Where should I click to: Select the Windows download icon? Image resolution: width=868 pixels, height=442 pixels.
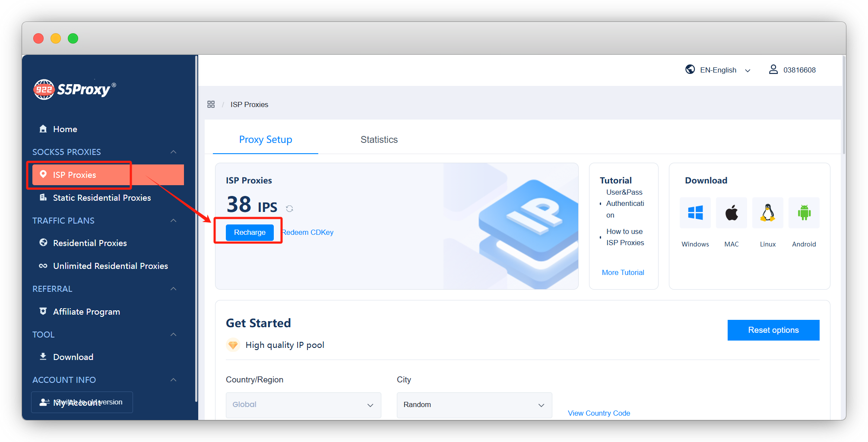pyautogui.click(x=695, y=213)
